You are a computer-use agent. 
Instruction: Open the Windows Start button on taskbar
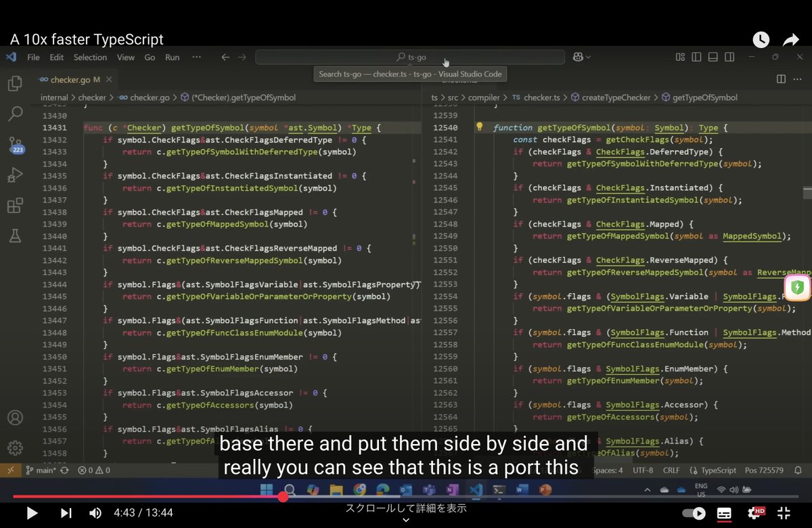[267, 489]
